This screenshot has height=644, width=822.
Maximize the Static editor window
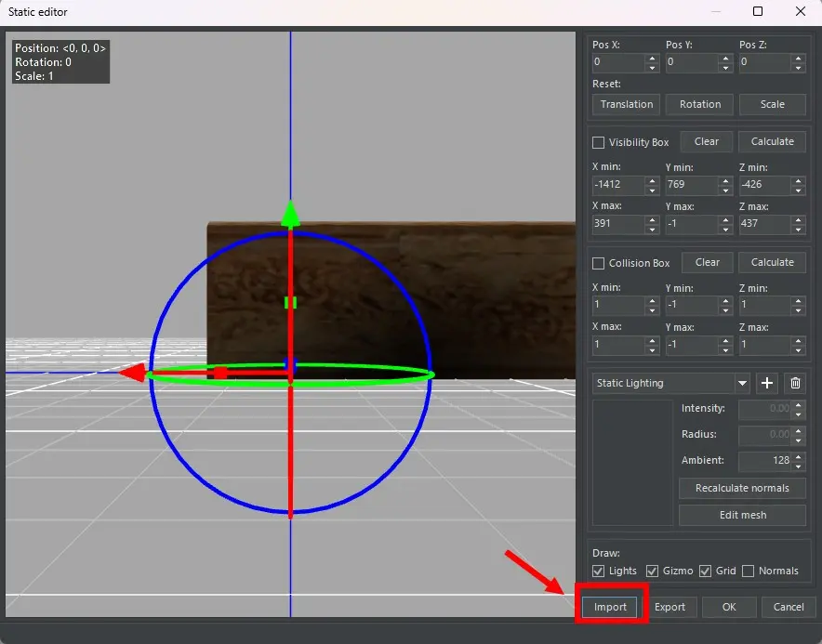coord(758,12)
